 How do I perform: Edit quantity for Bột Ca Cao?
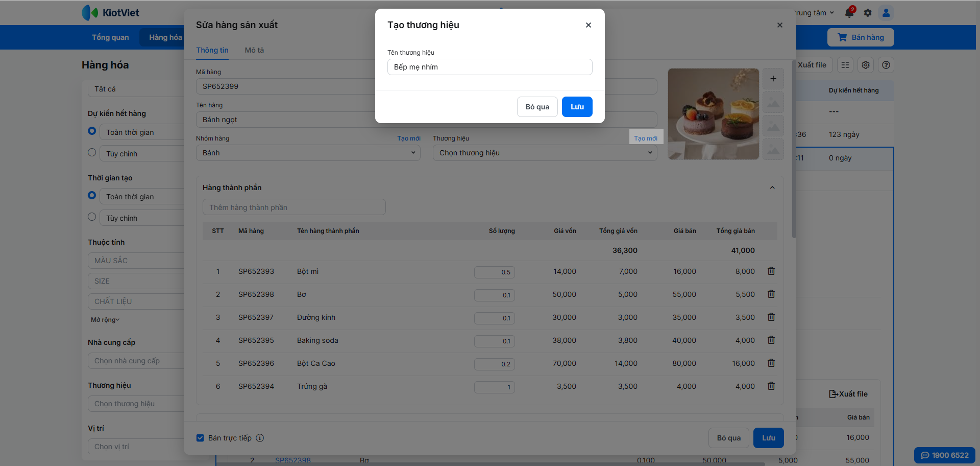(x=495, y=364)
